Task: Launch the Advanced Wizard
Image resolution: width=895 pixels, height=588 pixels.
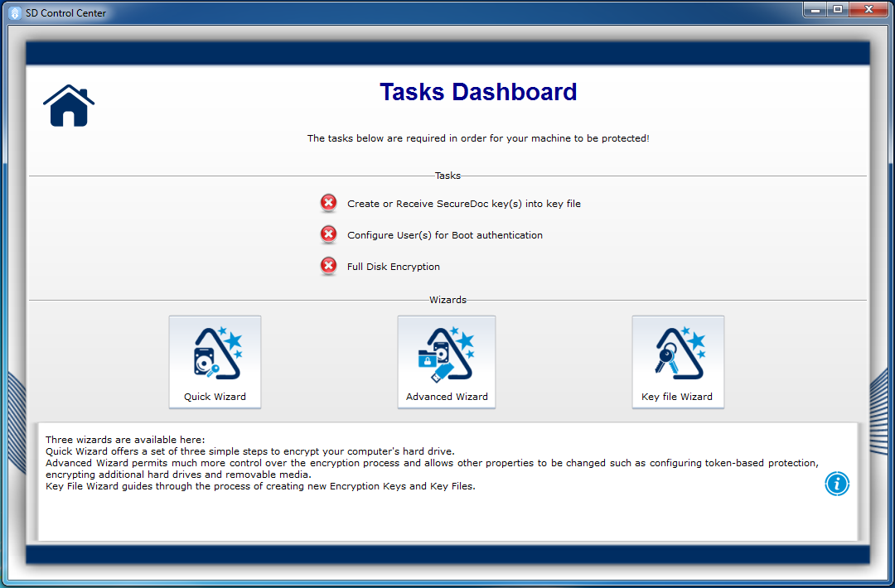Action: pyautogui.click(x=447, y=362)
